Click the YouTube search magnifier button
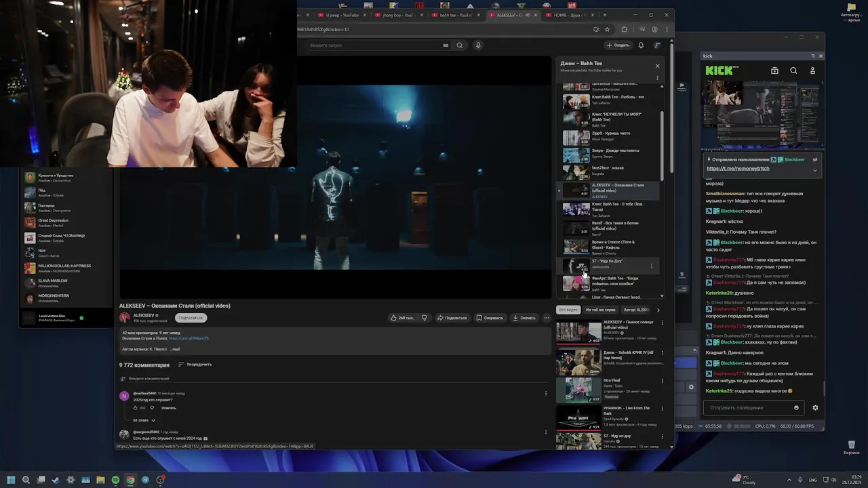 click(x=459, y=45)
